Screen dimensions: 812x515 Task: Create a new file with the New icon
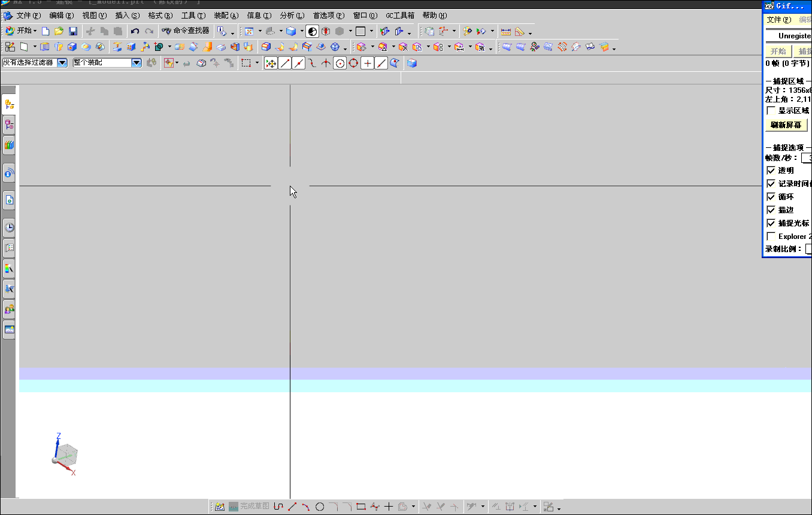[46, 31]
